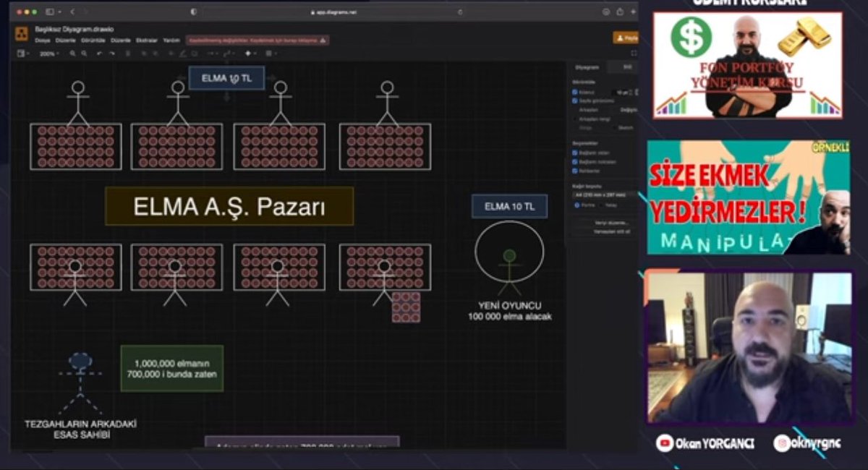Image resolution: width=868 pixels, height=470 pixels.
Task: Select the ELMA A.Ş. Pazarı shape
Action: [229, 207]
